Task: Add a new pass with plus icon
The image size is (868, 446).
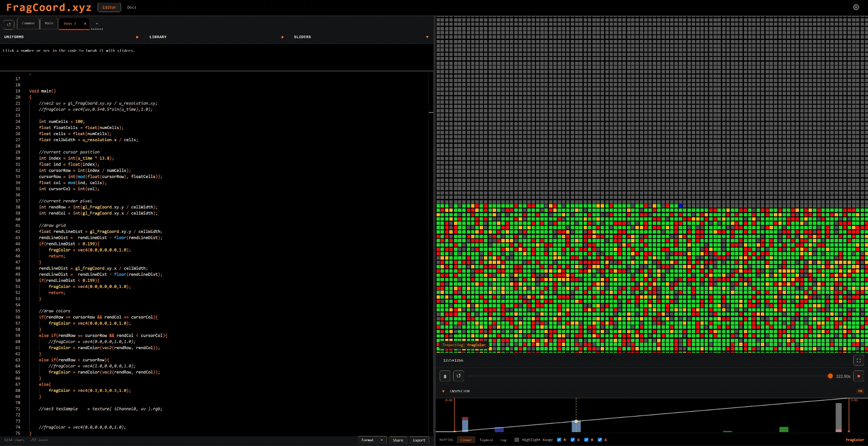Action: pyautogui.click(x=97, y=24)
